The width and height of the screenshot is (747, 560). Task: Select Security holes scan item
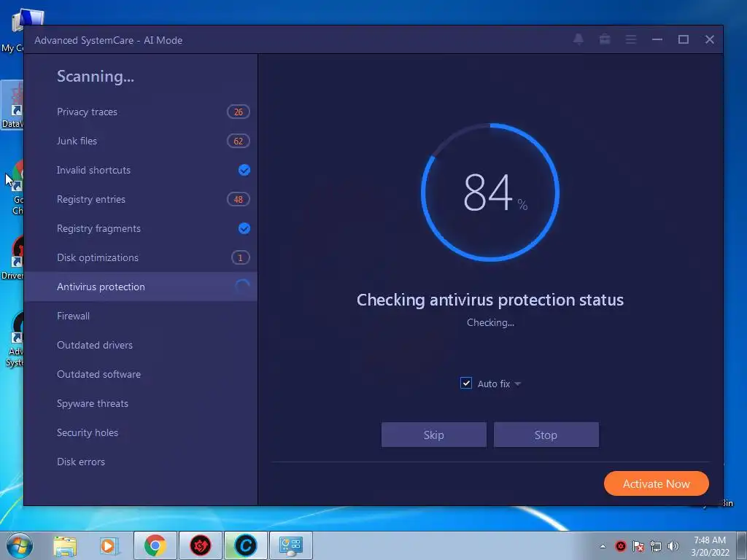[141, 433]
